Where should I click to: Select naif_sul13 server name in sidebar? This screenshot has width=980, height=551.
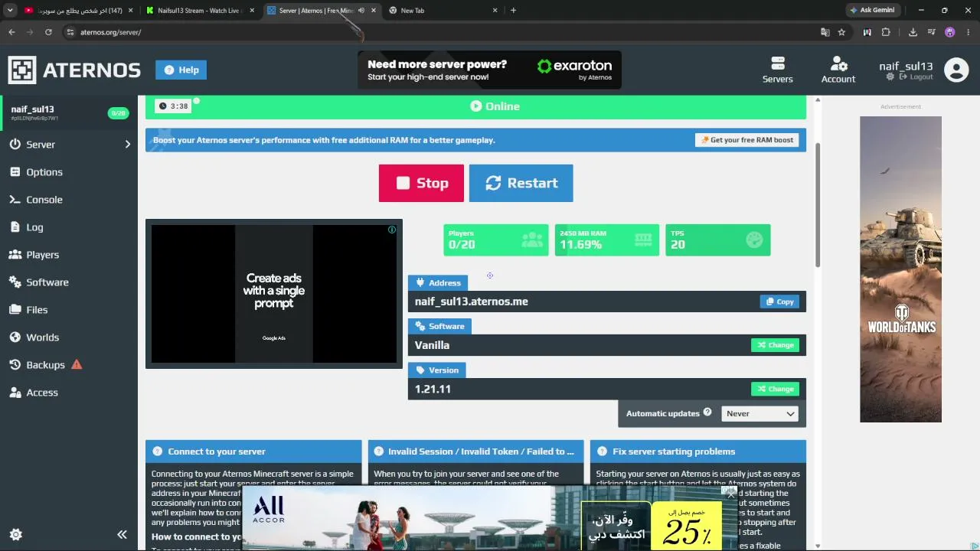point(32,109)
